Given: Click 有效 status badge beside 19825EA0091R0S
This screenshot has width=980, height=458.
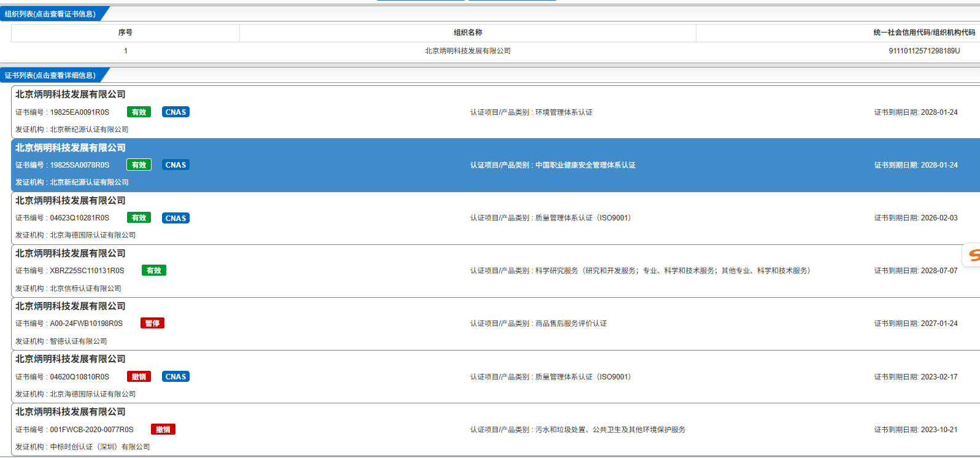Looking at the screenshot, I should [x=139, y=112].
